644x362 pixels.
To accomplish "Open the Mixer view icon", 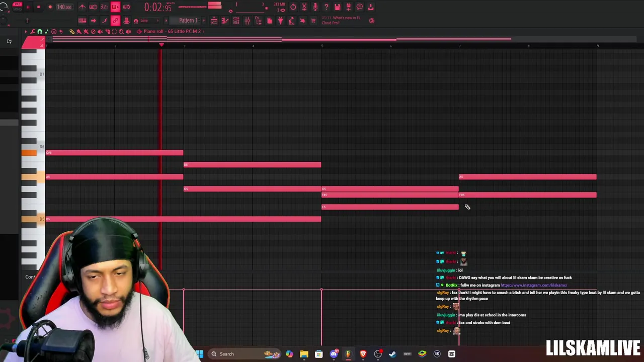I will [247, 21].
